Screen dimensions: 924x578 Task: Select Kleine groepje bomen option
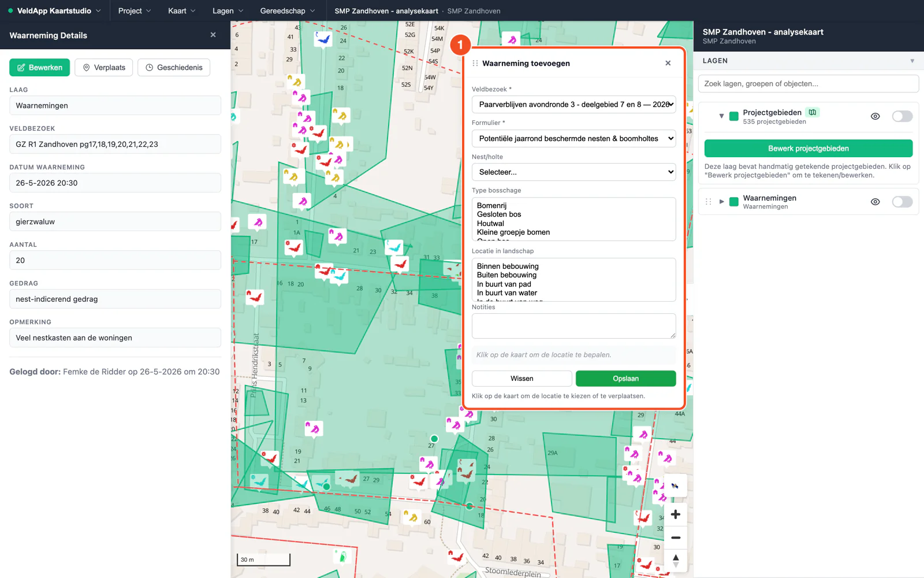[513, 232]
